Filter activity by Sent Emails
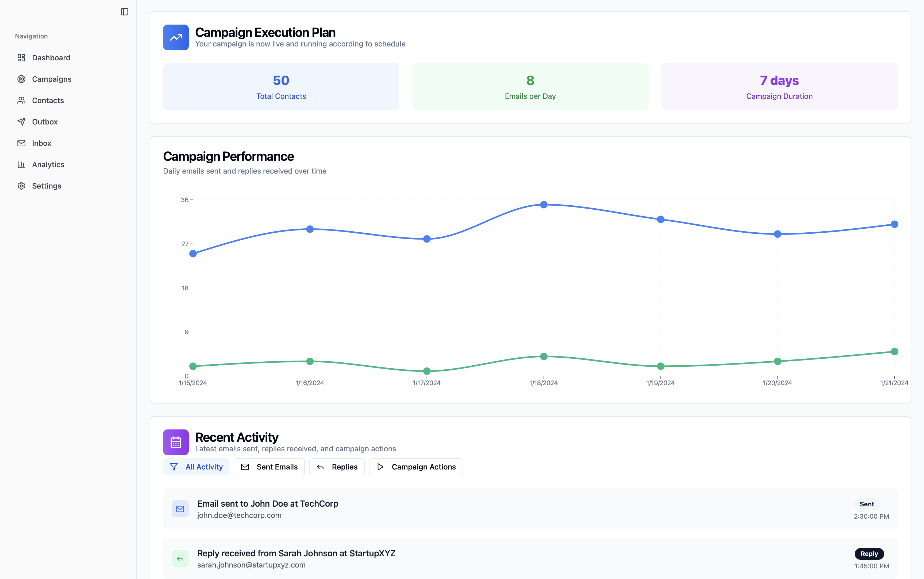924x579 pixels. (x=269, y=467)
